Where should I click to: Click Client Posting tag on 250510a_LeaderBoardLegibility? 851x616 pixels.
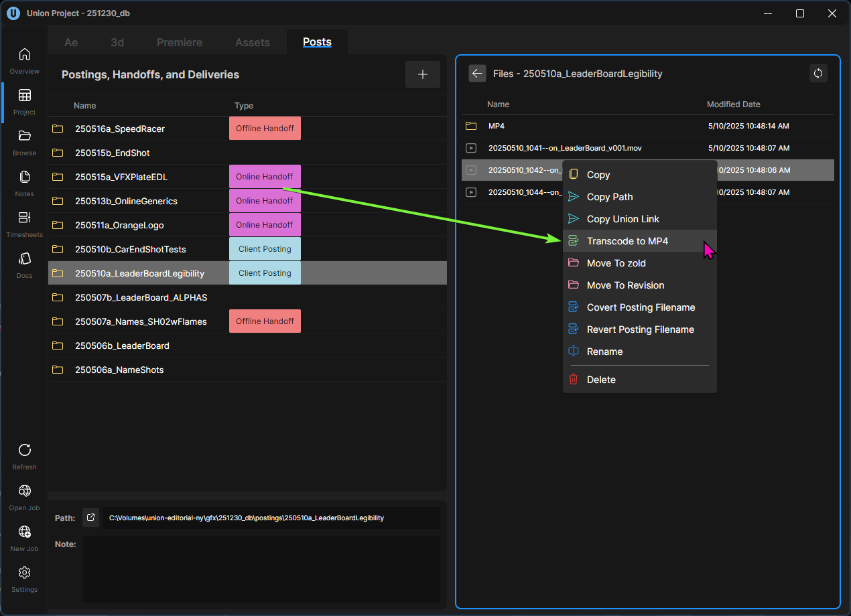click(265, 273)
